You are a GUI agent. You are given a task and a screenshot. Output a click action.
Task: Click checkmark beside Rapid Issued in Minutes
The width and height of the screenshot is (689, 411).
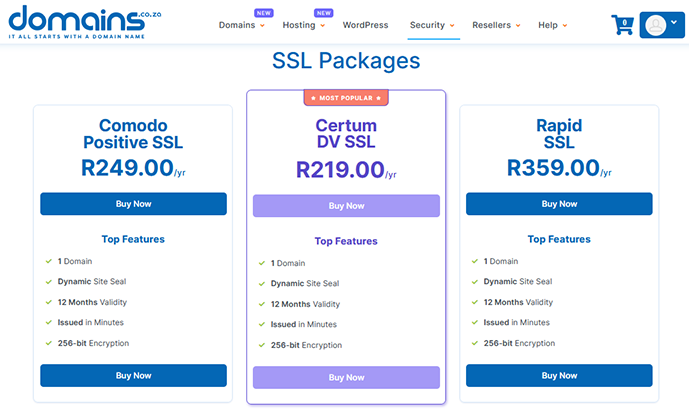[x=473, y=323]
